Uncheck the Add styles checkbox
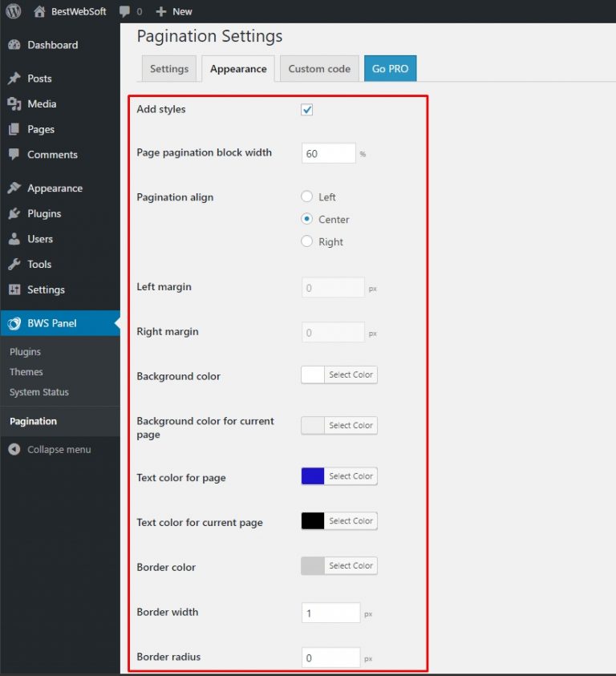The image size is (616, 676). click(x=306, y=110)
